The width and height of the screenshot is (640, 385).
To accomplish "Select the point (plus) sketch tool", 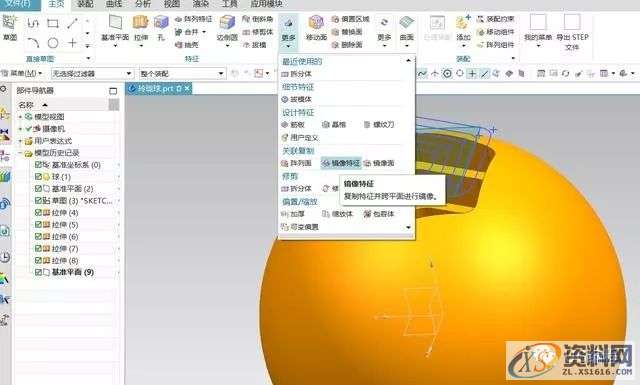I will [72, 42].
